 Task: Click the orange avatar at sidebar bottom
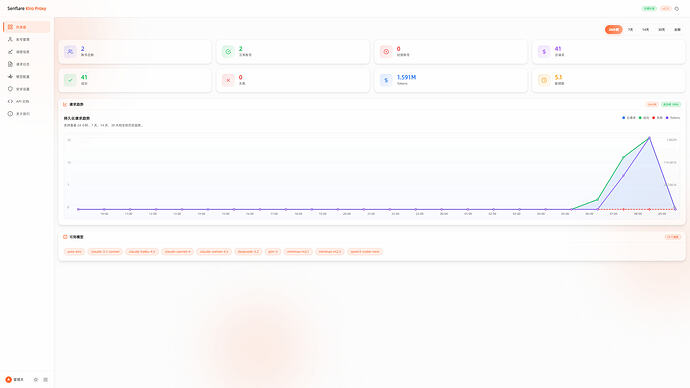coord(8,379)
